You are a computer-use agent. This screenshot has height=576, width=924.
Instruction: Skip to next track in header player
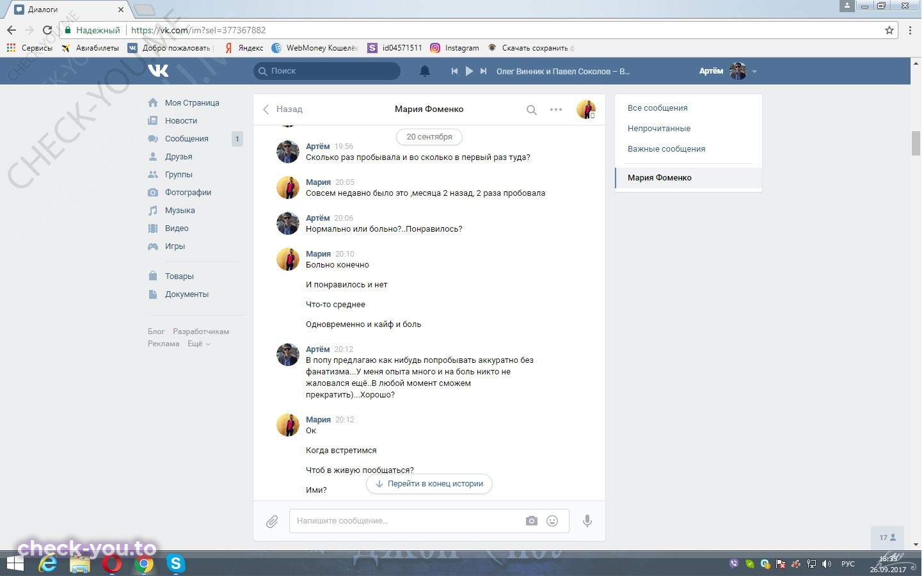[484, 71]
